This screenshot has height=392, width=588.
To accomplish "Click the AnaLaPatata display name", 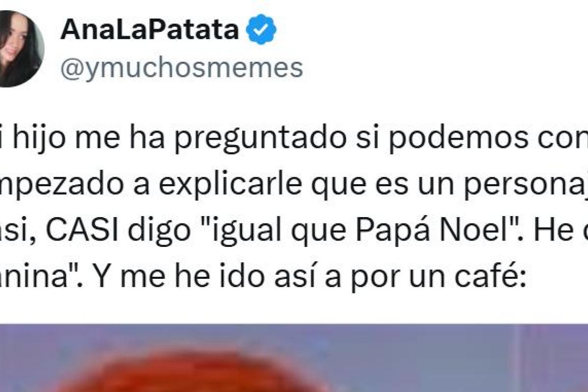I will [150, 31].
